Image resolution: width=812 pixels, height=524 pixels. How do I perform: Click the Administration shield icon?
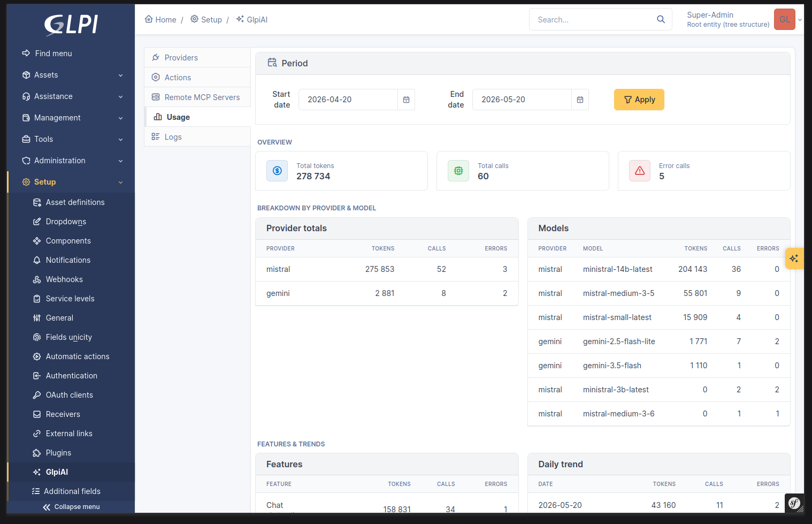26,161
